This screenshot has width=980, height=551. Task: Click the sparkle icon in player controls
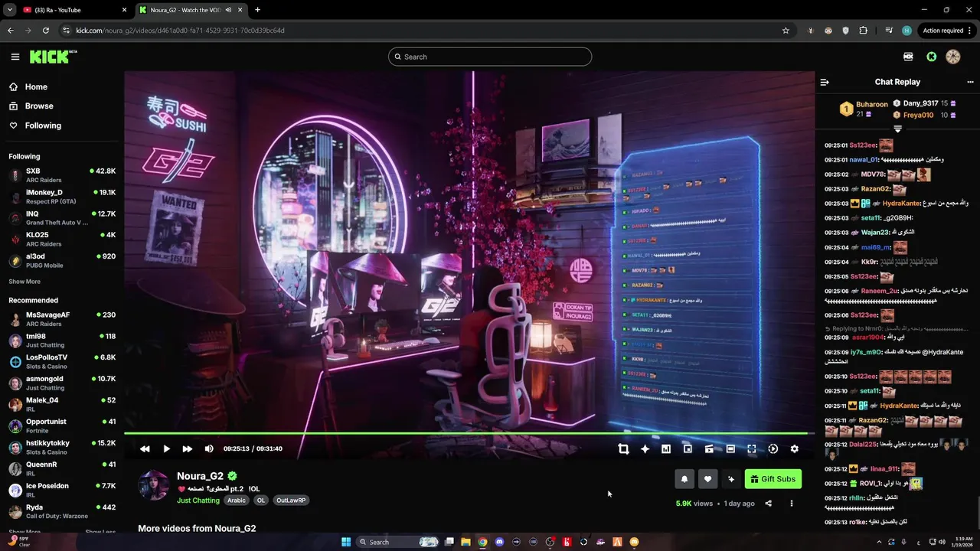(645, 449)
